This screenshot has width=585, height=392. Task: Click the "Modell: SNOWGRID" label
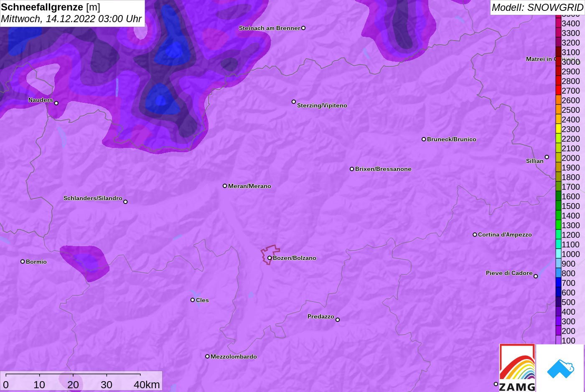537,8
